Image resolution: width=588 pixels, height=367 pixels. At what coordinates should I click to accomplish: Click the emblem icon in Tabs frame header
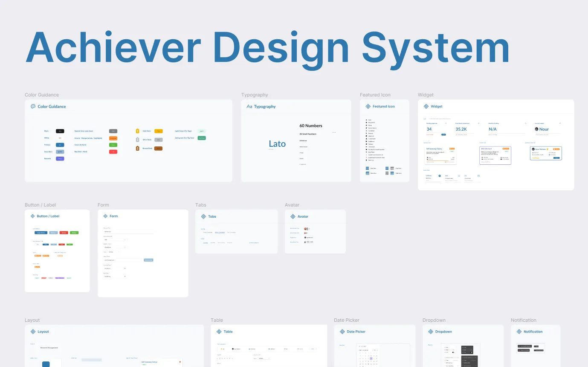pos(204,216)
